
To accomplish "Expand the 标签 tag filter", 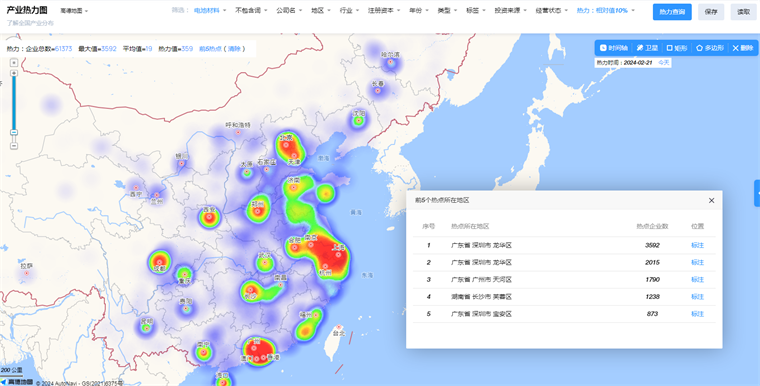I will pos(475,10).
